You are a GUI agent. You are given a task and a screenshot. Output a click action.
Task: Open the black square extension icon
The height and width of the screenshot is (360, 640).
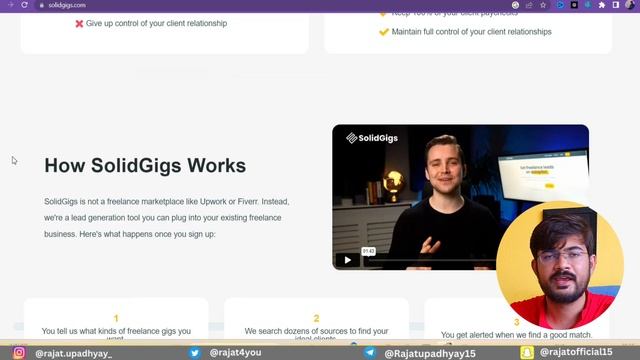[574, 5]
